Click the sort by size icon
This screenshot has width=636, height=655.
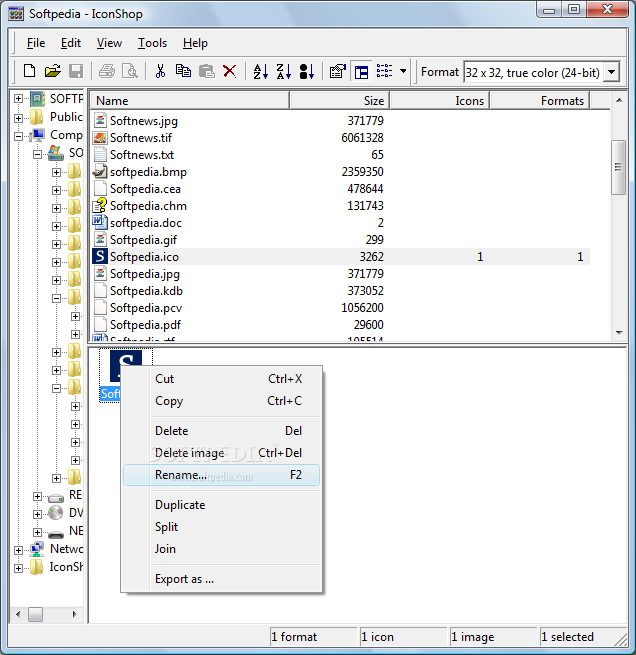point(307,71)
